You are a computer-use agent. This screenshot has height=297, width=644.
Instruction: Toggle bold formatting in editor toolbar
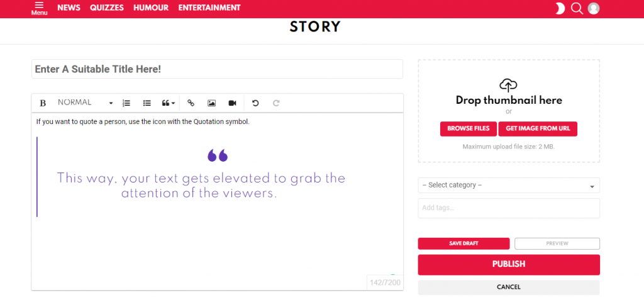click(43, 103)
